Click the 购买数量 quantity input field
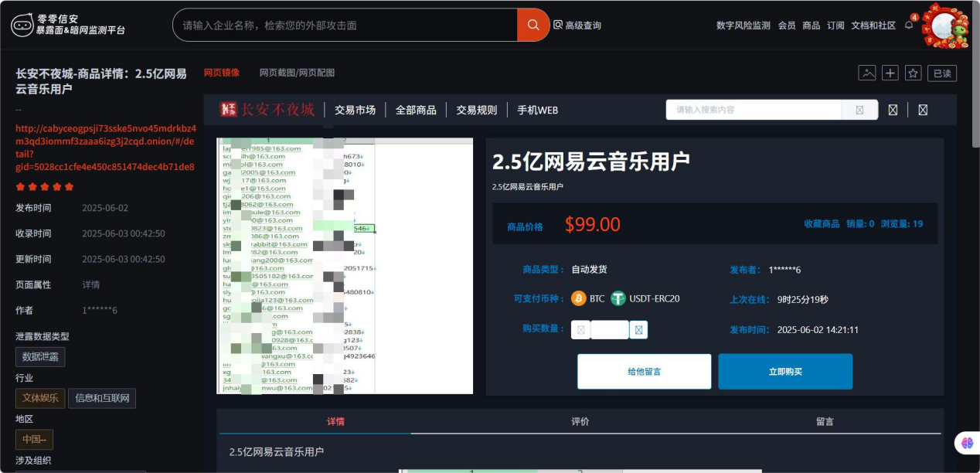Screen dimensions: 980x473 click(609, 330)
